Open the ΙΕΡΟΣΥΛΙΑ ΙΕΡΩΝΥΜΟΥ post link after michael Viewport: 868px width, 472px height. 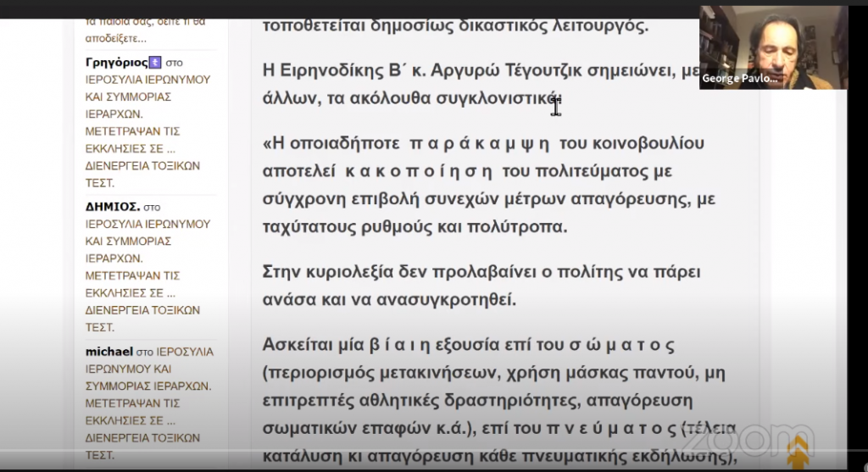(x=149, y=403)
